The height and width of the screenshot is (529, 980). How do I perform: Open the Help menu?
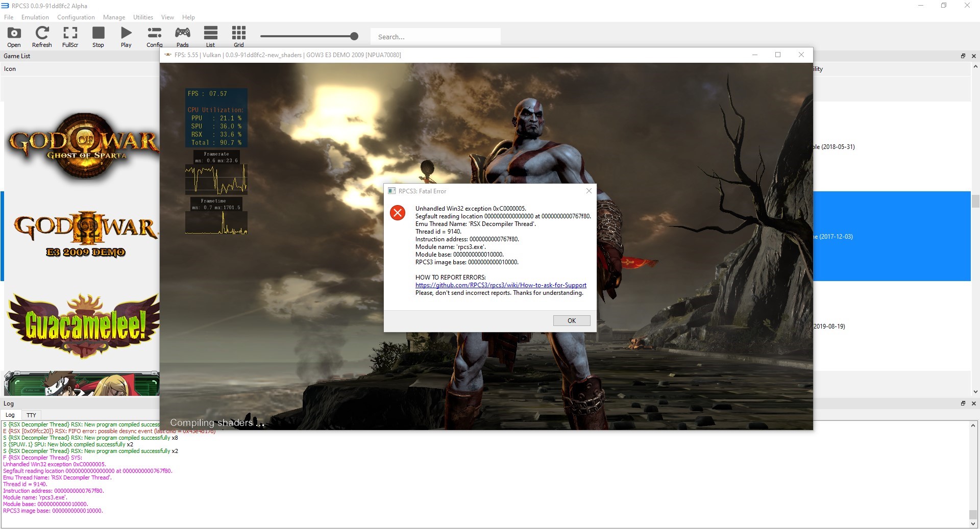pyautogui.click(x=188, y=17)
